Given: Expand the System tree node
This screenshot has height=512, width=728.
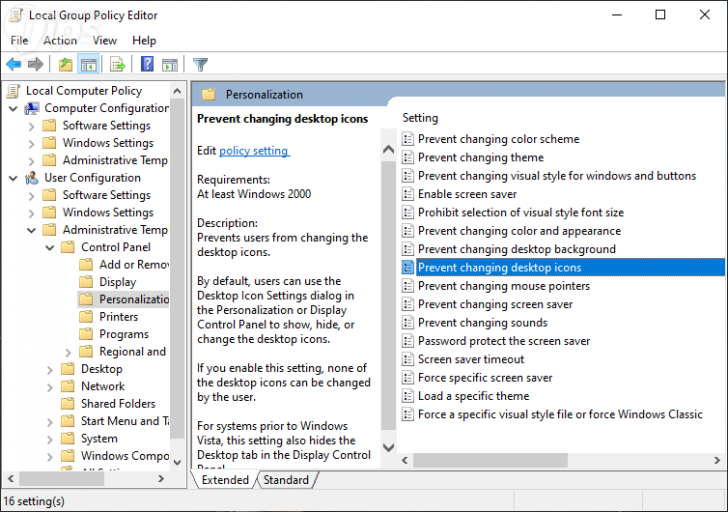Looking at the screenshot, I should click(x=50, y=440).
